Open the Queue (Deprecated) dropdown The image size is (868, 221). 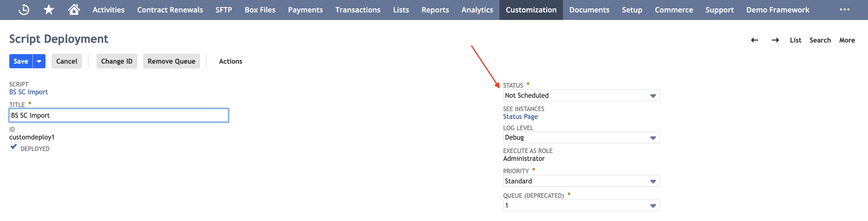pyautogui.click(x=581, y=206)
